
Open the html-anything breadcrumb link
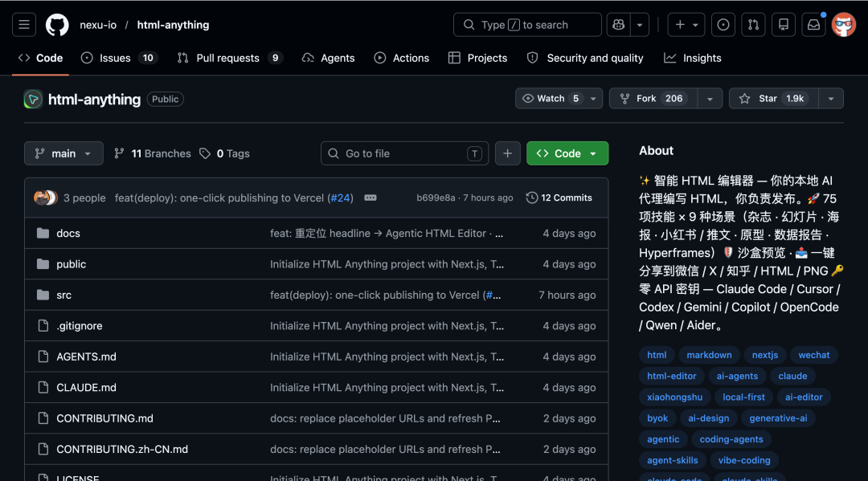pyautogui.click(x=173, y=25)
